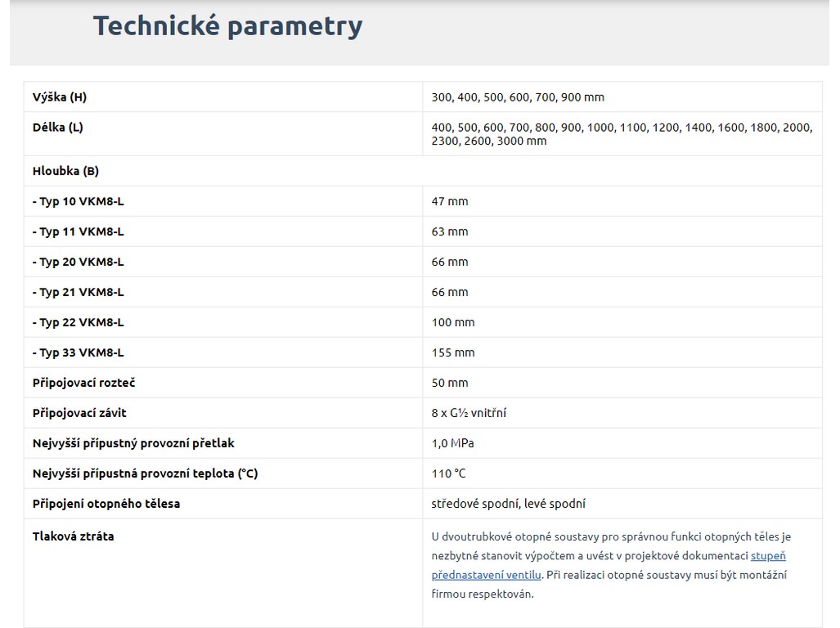
Task: Click the "Typ 21 VKM8-L" label
Action: point(79,292)
